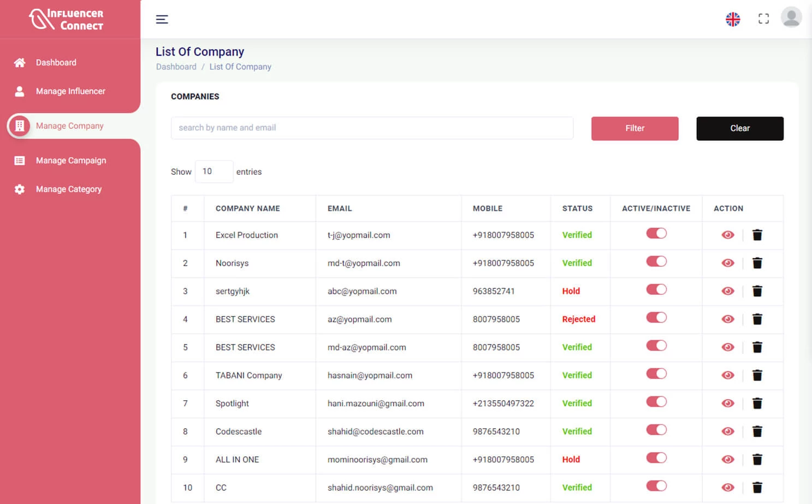812x504 pixels.
Task: Open Manage Category settings gear icon
Action: pos(20,189)
